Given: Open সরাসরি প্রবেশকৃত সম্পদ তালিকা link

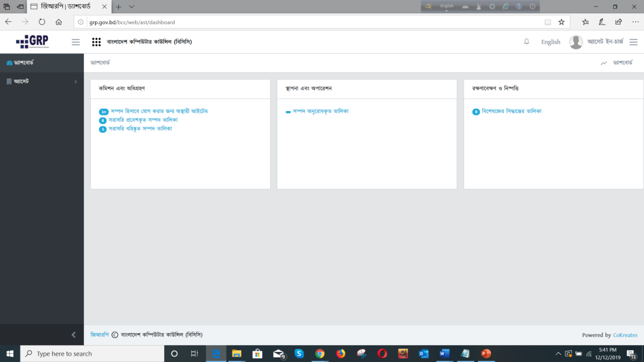Looking at the screenshot, I should click(x=143, y=120).
